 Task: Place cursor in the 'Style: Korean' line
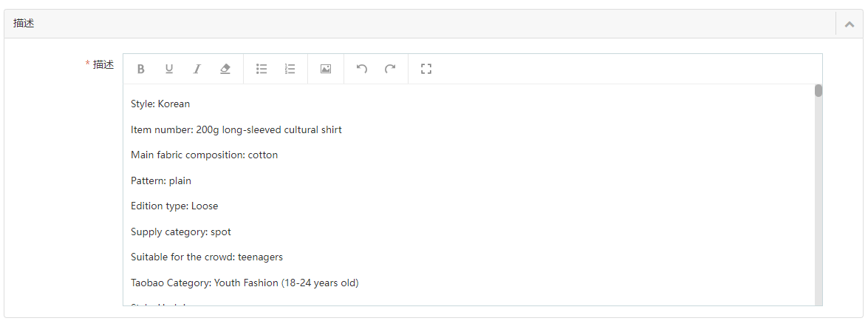coord(160,104)
